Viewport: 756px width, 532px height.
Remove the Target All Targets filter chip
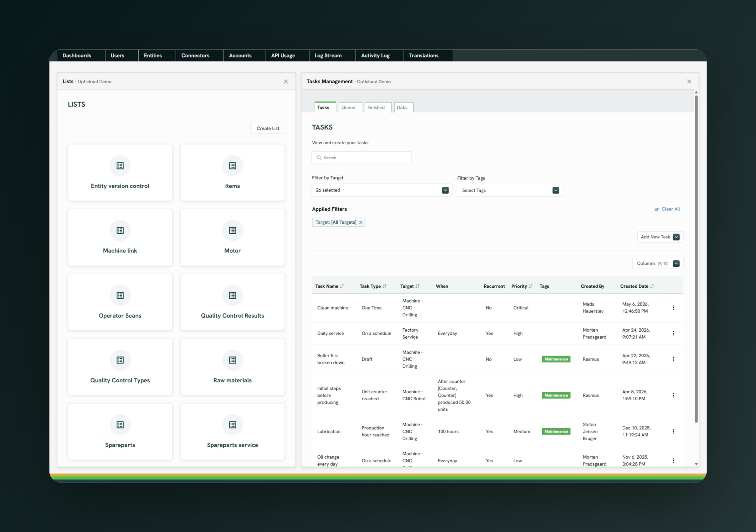click(361, 223)
